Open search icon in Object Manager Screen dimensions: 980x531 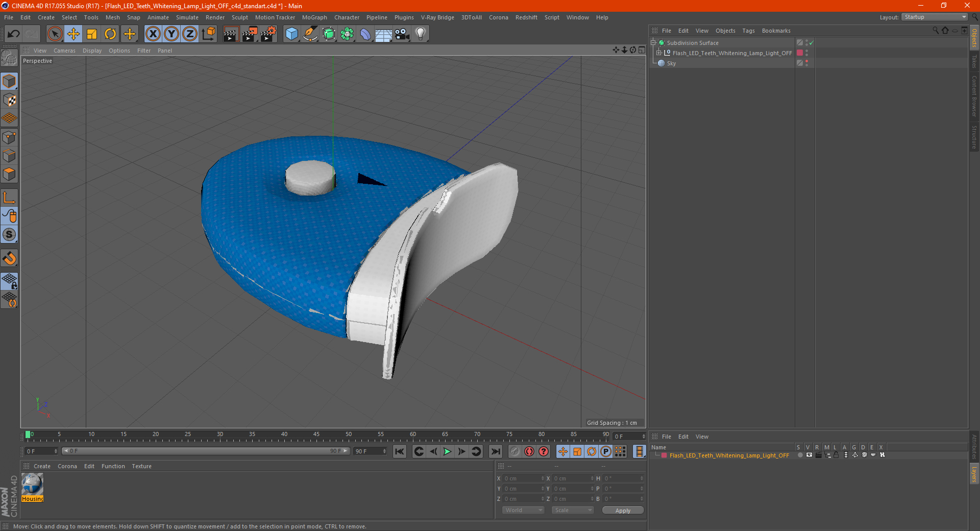[935, 31]
